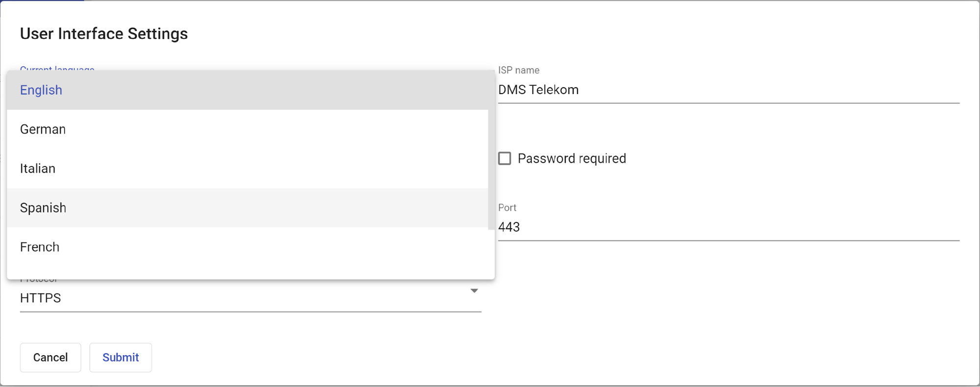Submit the interface settings
This screenshot has height=387, width=980.
click(x=121, y=358)
